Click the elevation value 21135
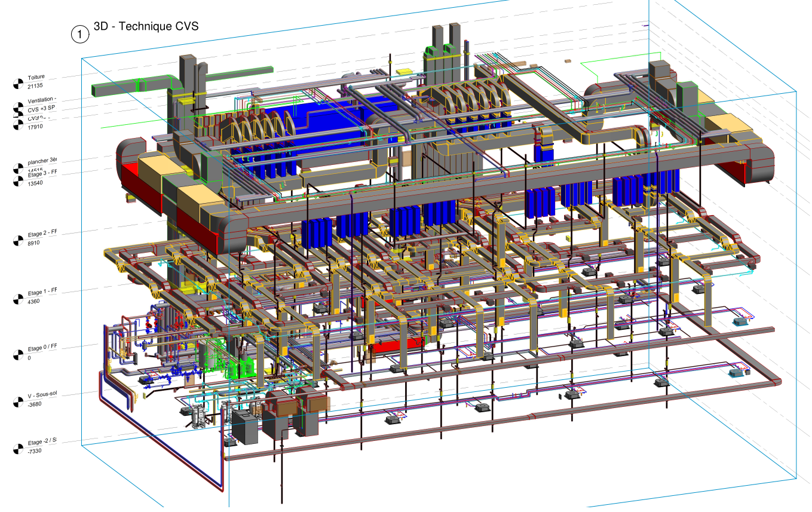 coord(36,87)
